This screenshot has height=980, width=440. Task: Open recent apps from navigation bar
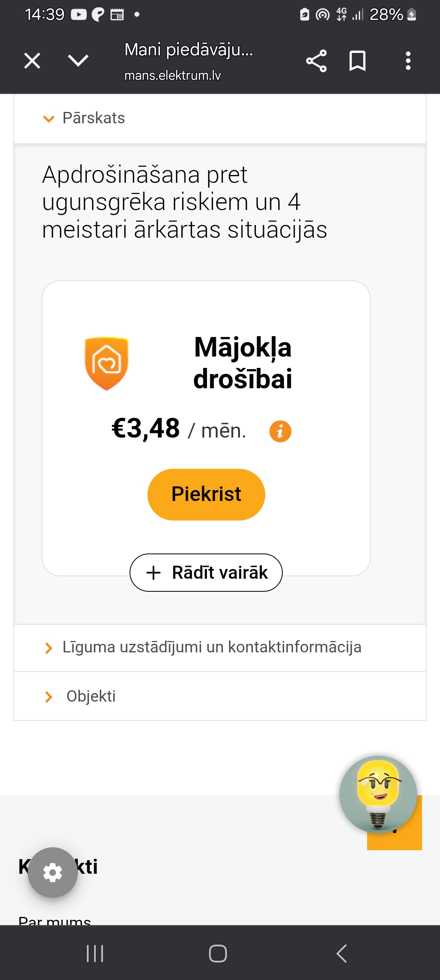pos(95,953)
